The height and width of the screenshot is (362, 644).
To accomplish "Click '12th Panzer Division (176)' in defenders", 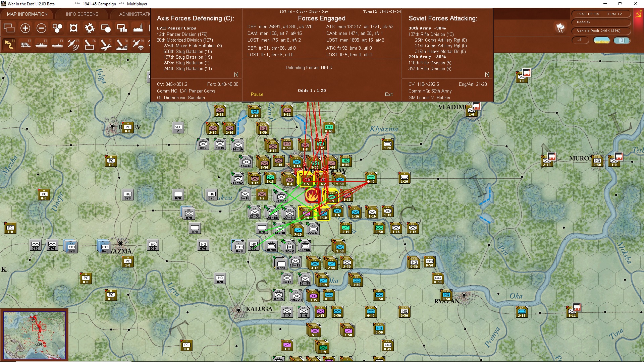I will 182,34.
